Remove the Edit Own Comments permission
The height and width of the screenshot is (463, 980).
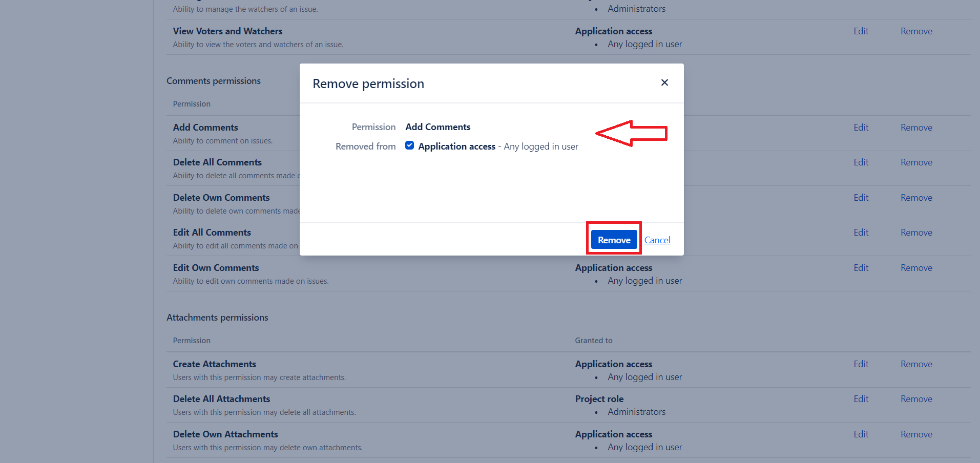pos(916,268)
